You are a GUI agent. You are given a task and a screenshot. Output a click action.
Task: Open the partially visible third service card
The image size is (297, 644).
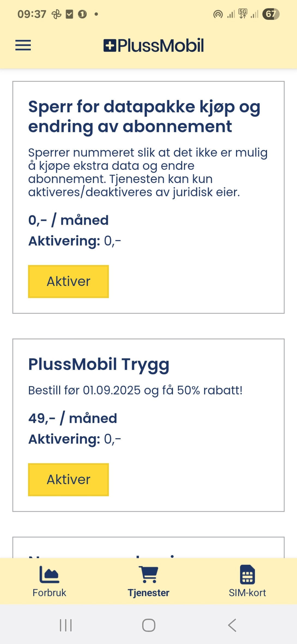click(x=148, y=547)
